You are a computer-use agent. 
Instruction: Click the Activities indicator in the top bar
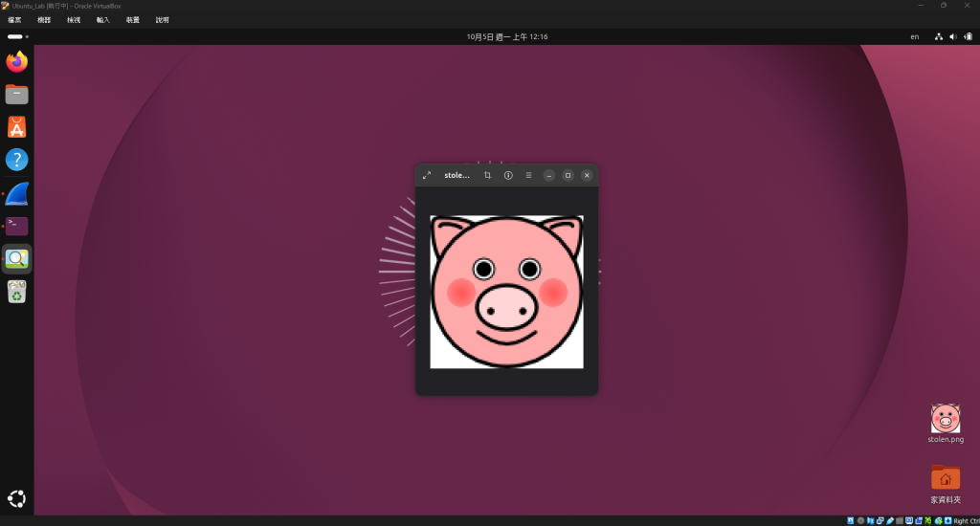click(x=17, y=37)
